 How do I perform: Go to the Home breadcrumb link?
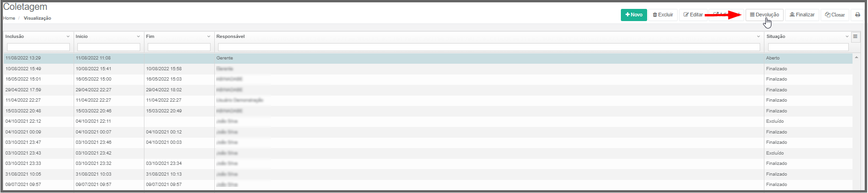click(x=9, y=18)
